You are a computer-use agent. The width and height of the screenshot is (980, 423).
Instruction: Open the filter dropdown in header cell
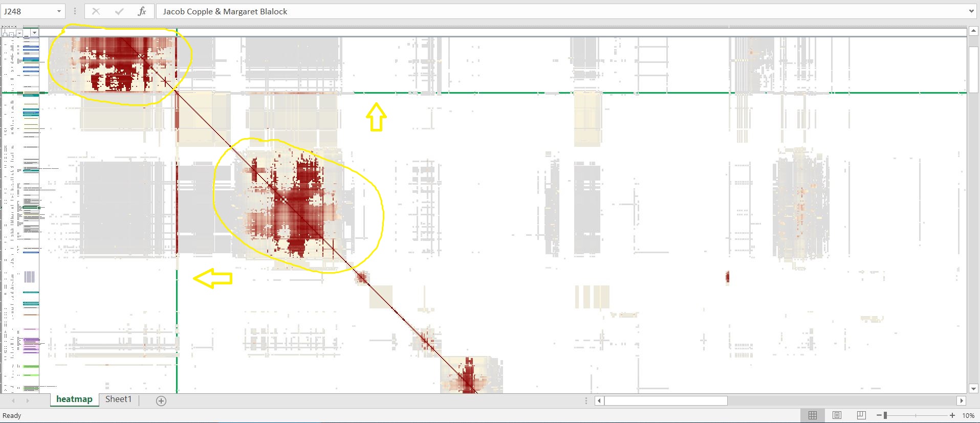click(34, 33)
